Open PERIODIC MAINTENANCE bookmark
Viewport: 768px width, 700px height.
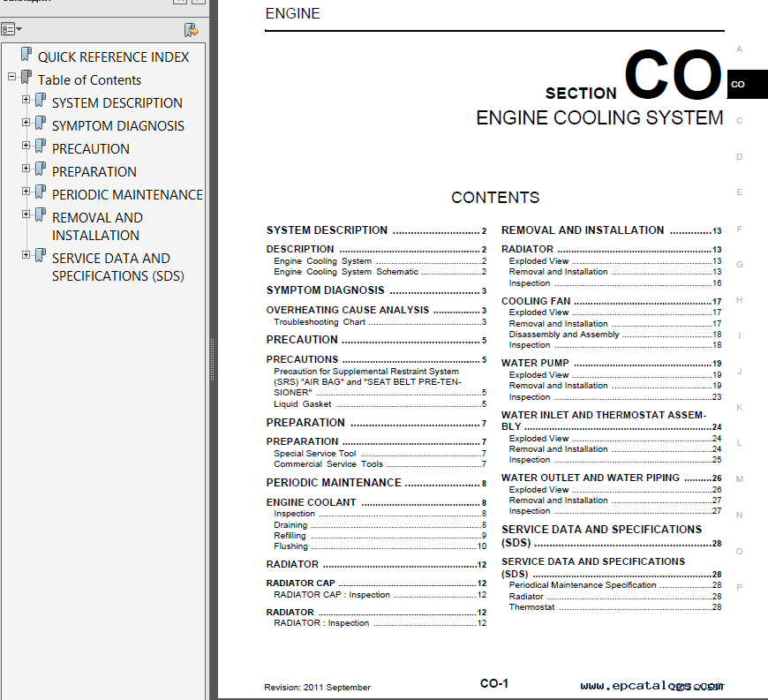127,195
